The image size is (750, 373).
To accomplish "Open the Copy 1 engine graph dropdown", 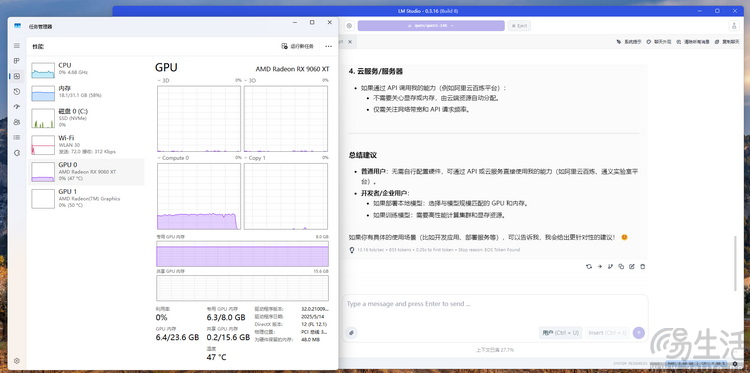I will coord(255,157).
